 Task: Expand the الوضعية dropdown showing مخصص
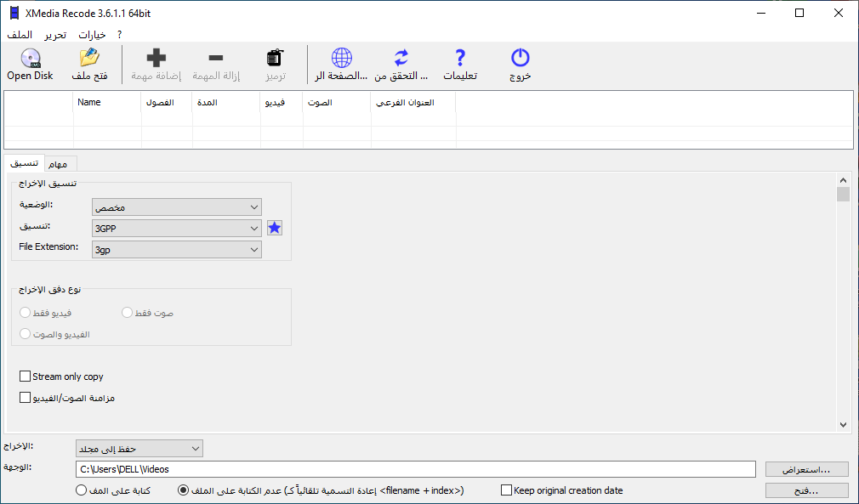click(x=176, y=207)
